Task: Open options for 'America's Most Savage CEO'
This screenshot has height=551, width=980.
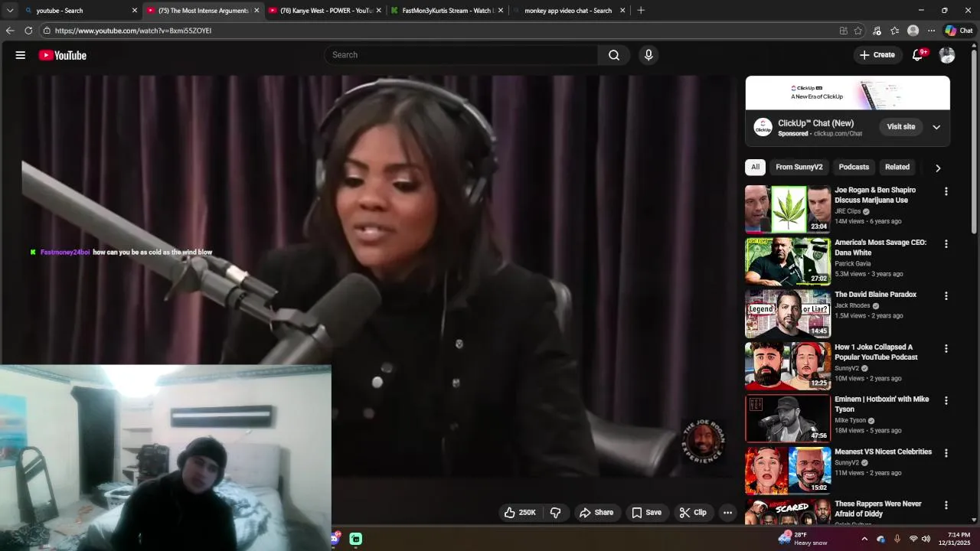Action: [x=946, y=244]
